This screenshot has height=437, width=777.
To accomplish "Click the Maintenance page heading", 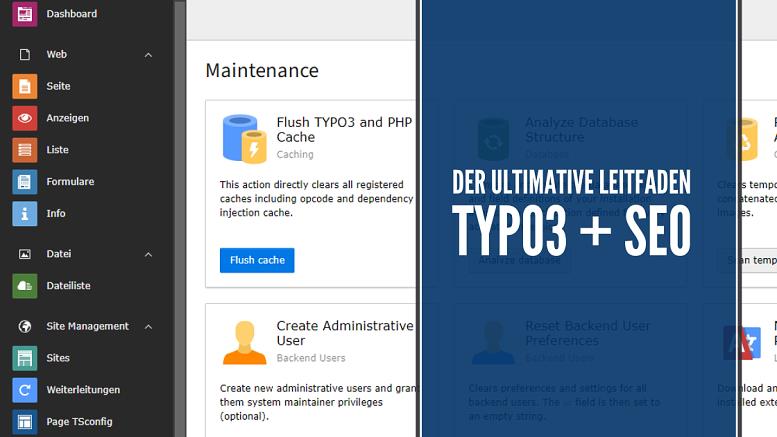I will pos(262,70).
